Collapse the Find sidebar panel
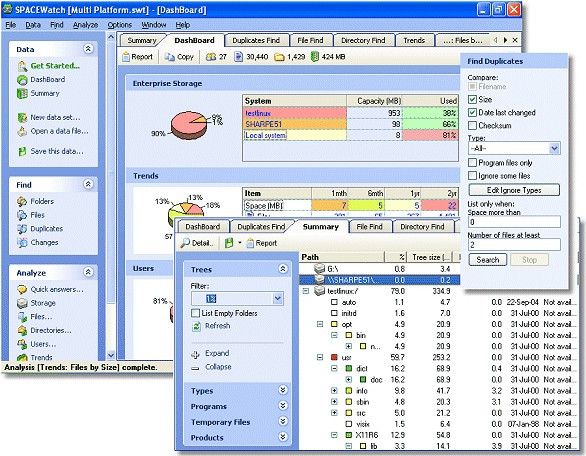The width and height of the screenshot is (586, 456). 88,184
